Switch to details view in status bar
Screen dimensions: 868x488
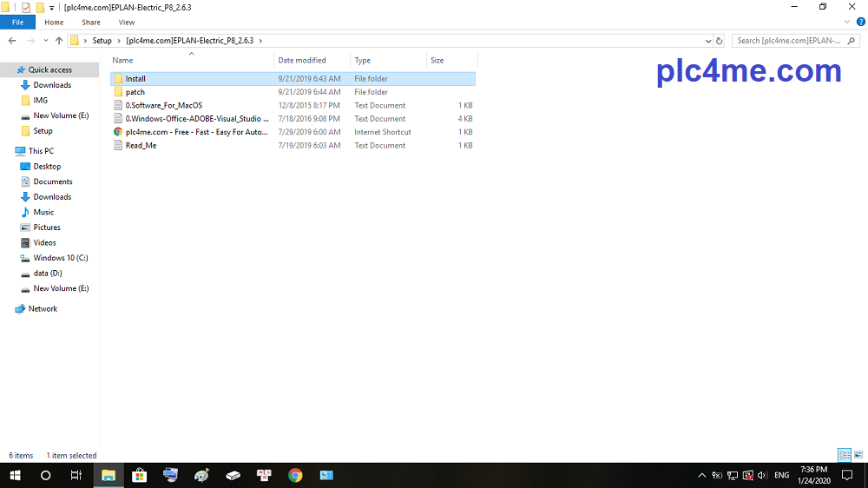pyautogui.click(x=844, y=455)
